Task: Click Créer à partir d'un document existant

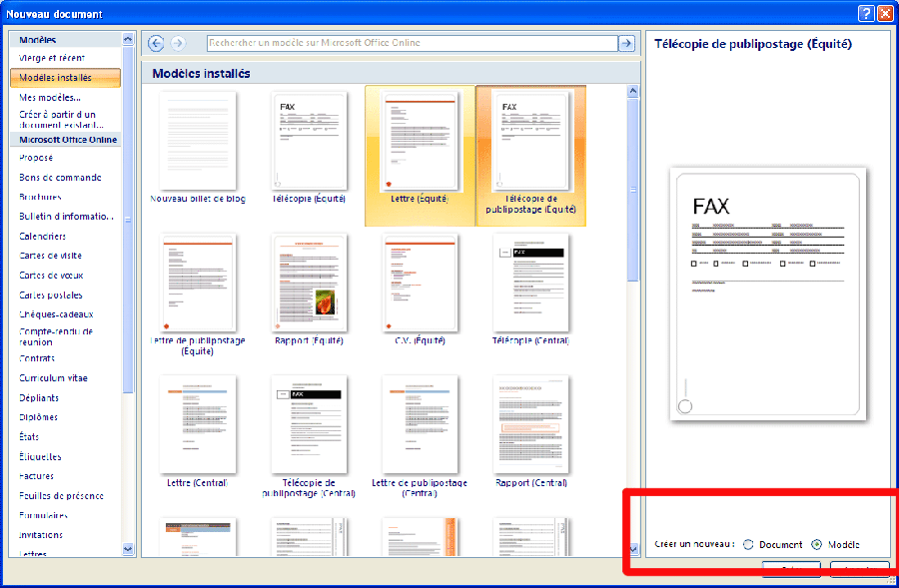Action: tap(62, 120)
